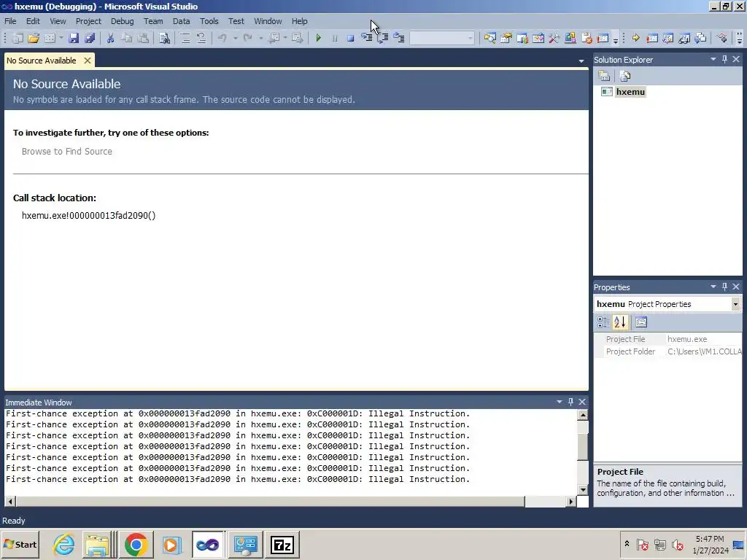Open standard toolbar overflow options arrow
The width and height of the screenshot is (747, 560).
[x=616, y=39]
